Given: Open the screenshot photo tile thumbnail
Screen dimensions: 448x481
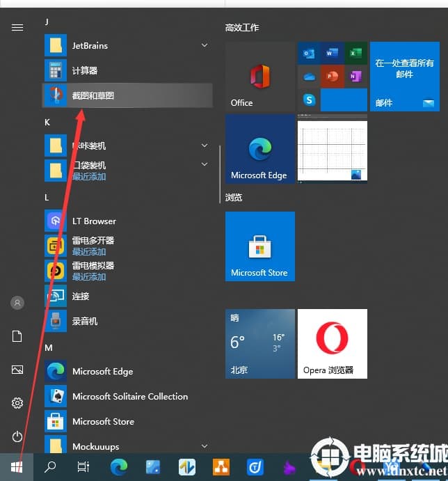Looking at the screenshot, I should (333, 149).
